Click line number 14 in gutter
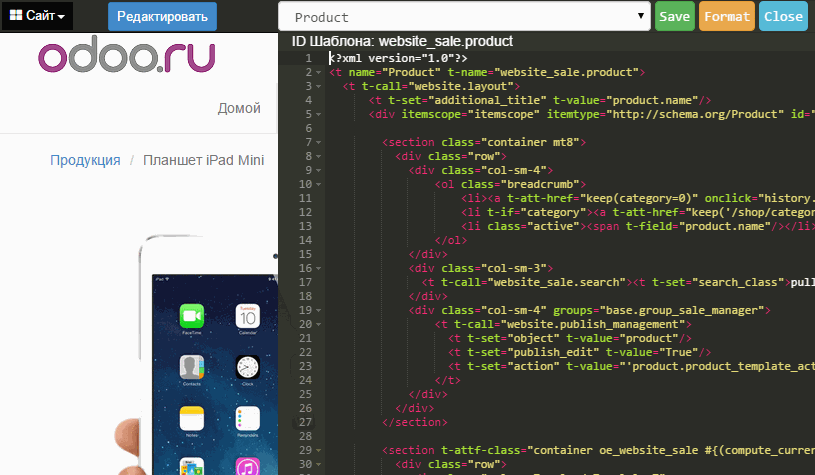Image resolution: width=815 pixels, height=475 pixels. pos(306,241)
